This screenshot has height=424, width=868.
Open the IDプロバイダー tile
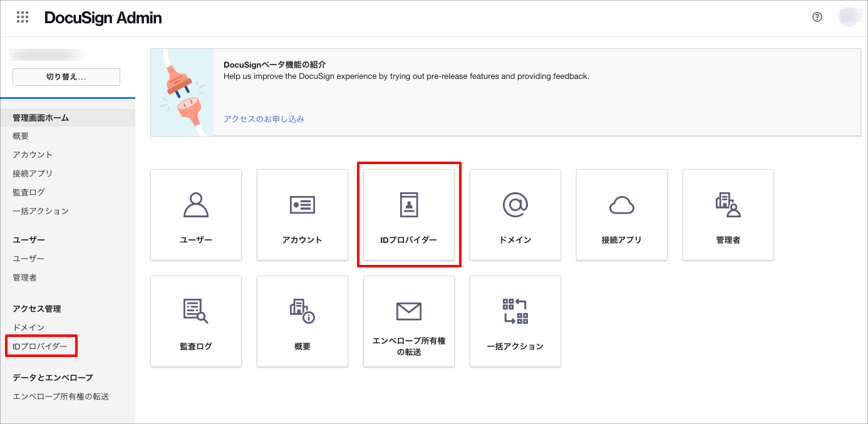click(409, 215)
